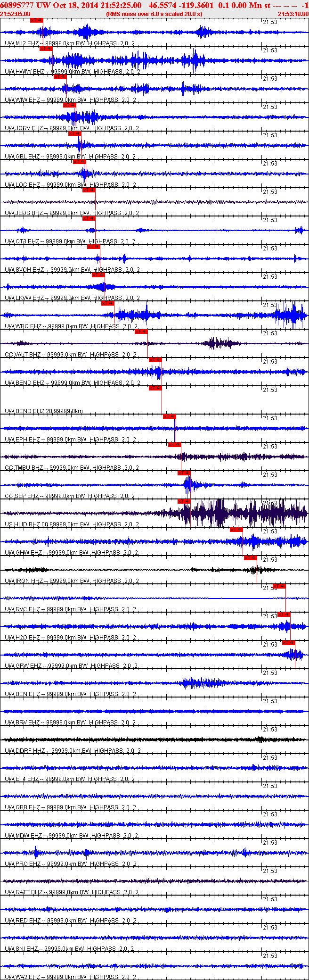The height and width of the screenshot is (980, 309).
Task: Click station text 'UW.GPW EHZ'
Action: 23,666
